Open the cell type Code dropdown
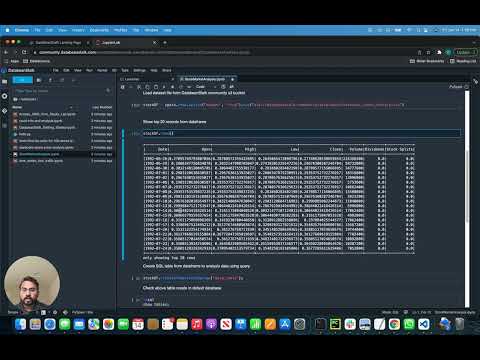This screenshot has width=480, height=360. (206, 87)
